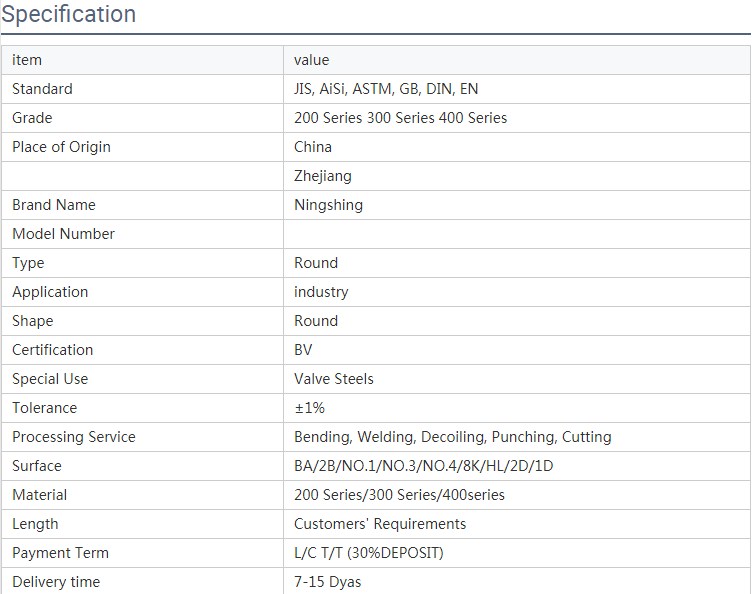Click the Standard row label
This screenshot has width=753, height=594.
(42, 89)
